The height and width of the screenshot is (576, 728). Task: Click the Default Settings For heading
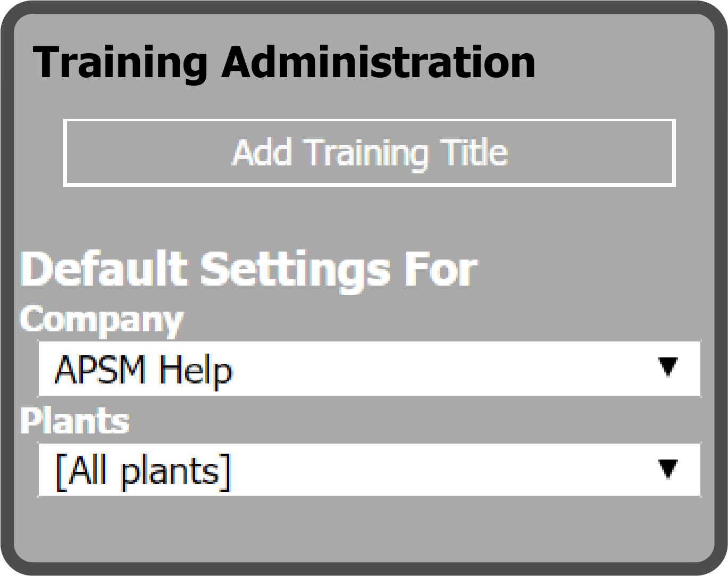(249, 269)
